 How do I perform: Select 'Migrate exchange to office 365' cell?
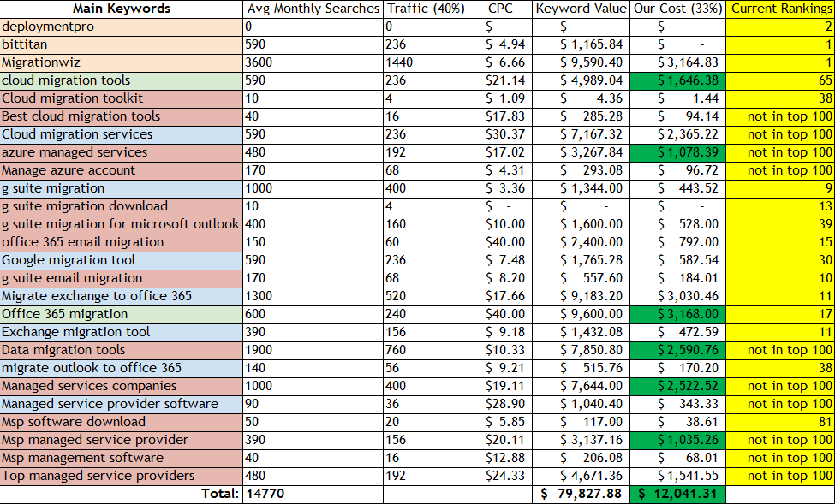coord(122,296)
